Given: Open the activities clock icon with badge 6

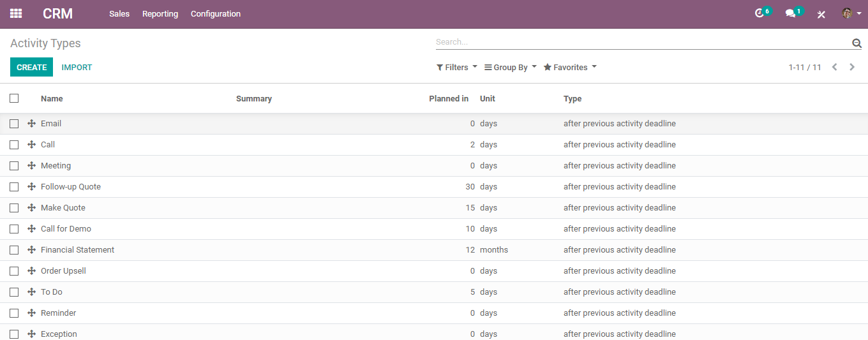Looking at the screenshot, I should 762,13.
